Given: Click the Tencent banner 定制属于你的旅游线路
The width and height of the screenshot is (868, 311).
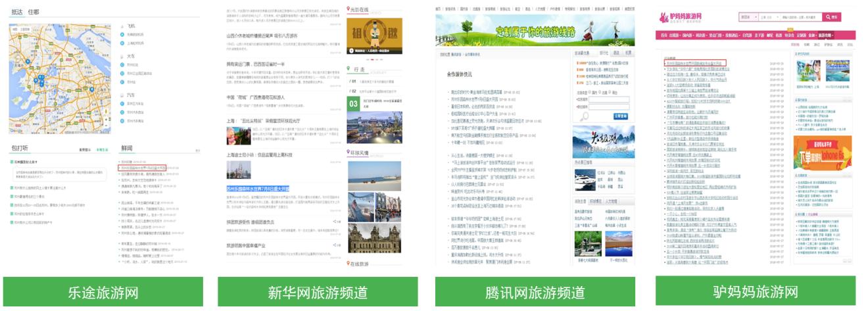Looking at the screenshot, I should coord(536,30).
